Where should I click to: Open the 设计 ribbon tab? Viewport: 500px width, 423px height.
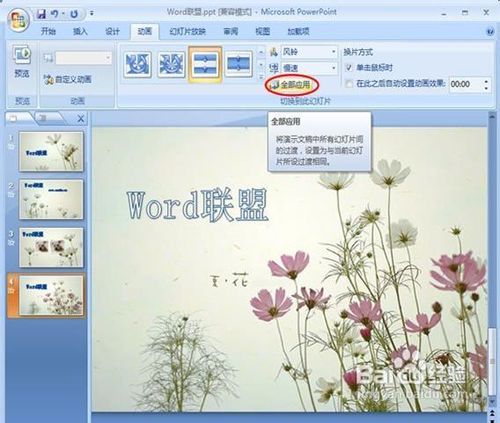coord(112,32)
